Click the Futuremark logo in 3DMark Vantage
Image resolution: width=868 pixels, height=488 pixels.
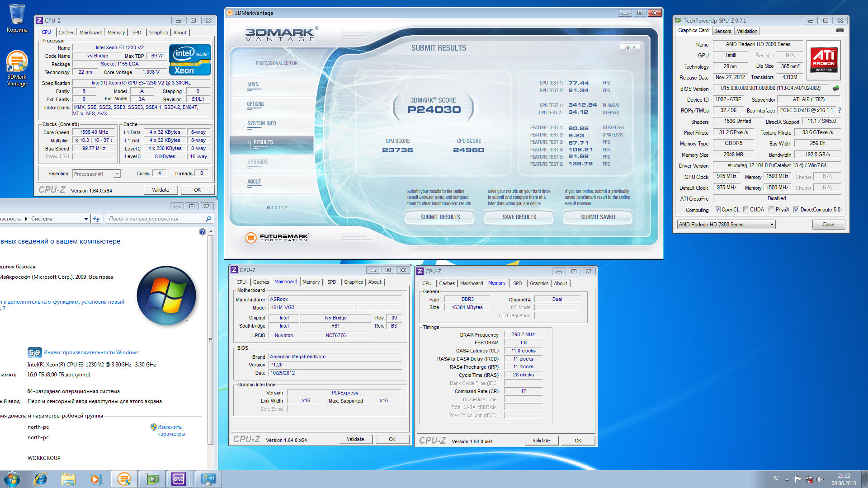pyautogui.click(x=276, y=237)
